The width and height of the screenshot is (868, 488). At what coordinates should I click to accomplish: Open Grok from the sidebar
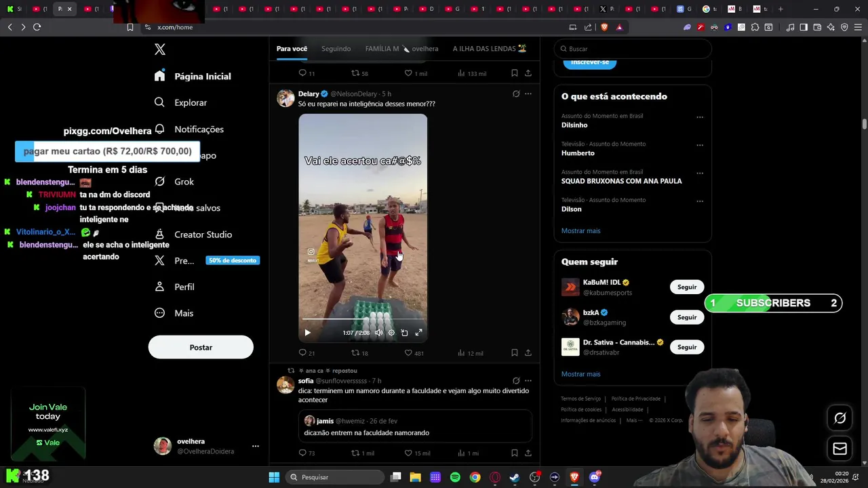174,182
